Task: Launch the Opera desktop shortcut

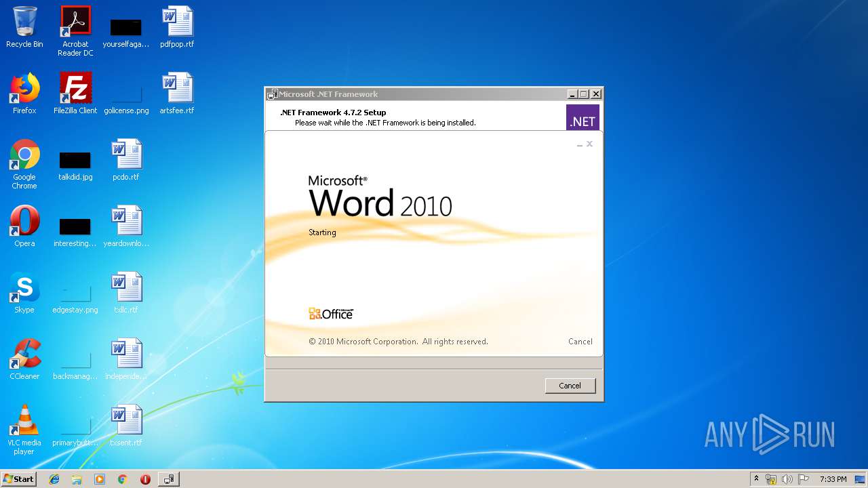Action: click(24, 226)
